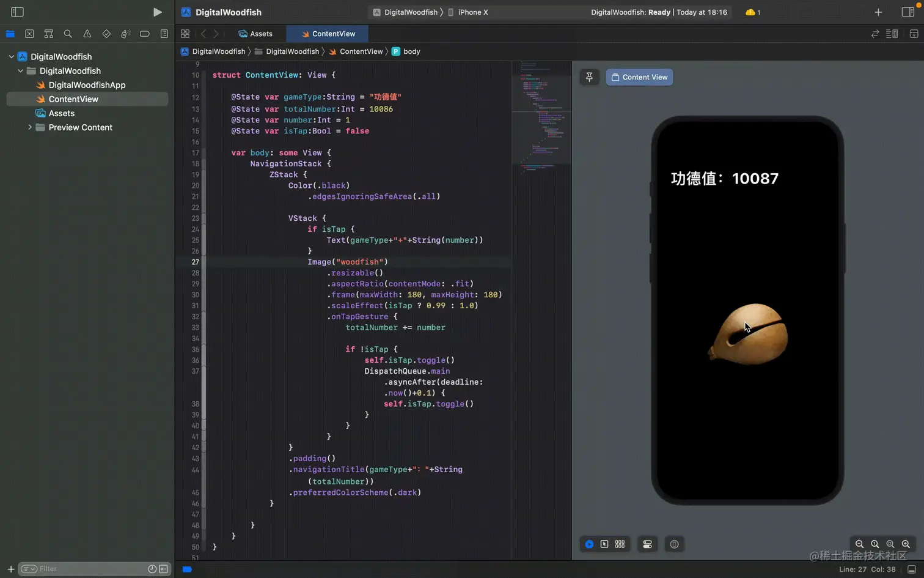The image size is (924, 578).
Task: Click the add file plus button in navigator
Action: 10,569
